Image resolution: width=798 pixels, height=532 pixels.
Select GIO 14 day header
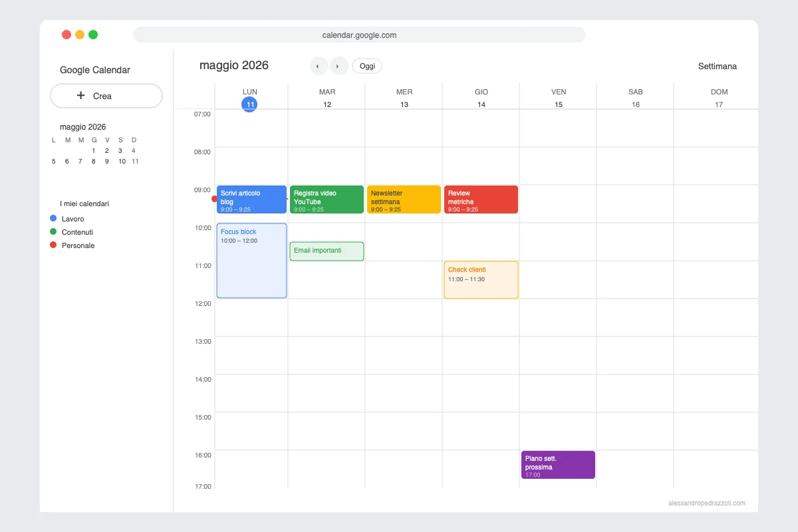[481, 98]
